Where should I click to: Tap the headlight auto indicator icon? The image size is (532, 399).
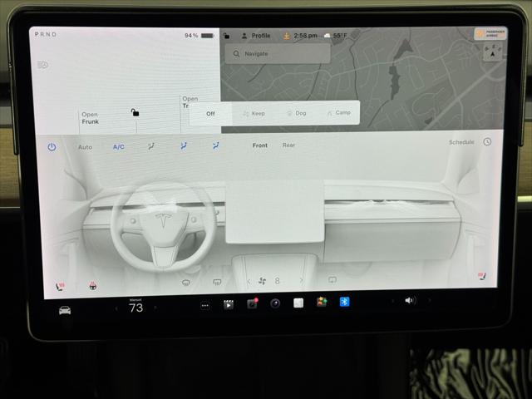(x=42, y=65)
